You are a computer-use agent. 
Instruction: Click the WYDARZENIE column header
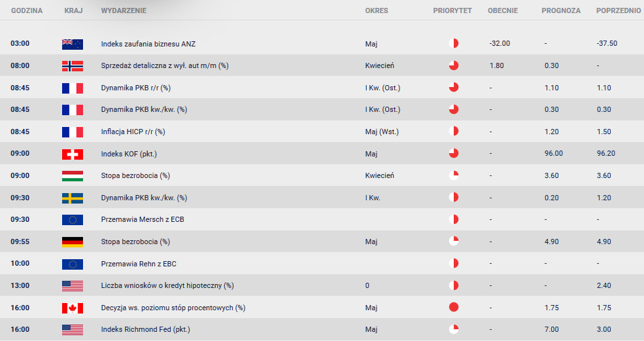pos(124,10)
